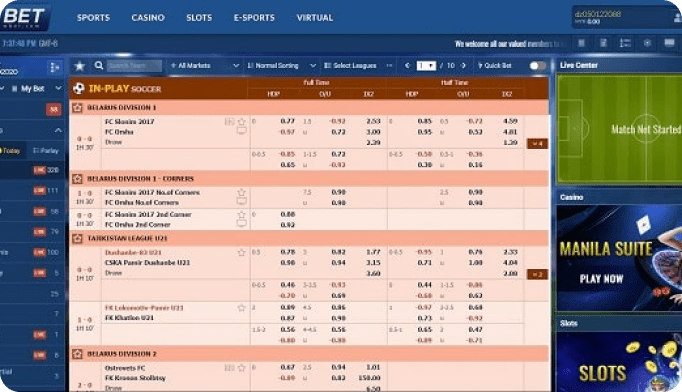
Task: Open live view icon for FC Orsha No.of Corners
Action: pos(241,201)
